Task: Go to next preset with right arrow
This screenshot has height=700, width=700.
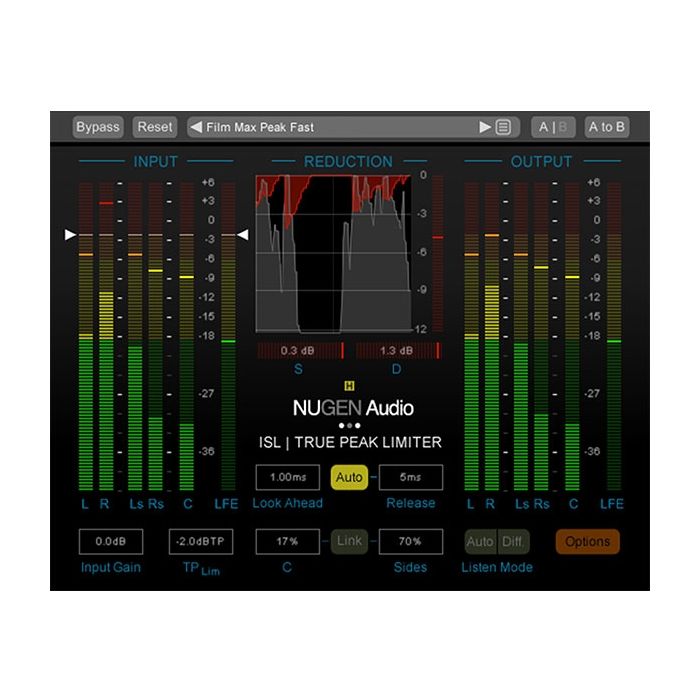Action: point(485,127)
